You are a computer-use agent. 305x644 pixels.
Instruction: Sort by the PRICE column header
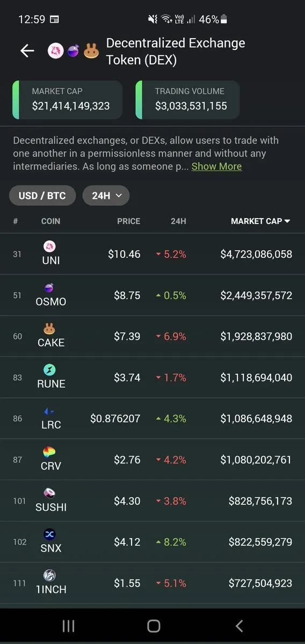[128, 221]
